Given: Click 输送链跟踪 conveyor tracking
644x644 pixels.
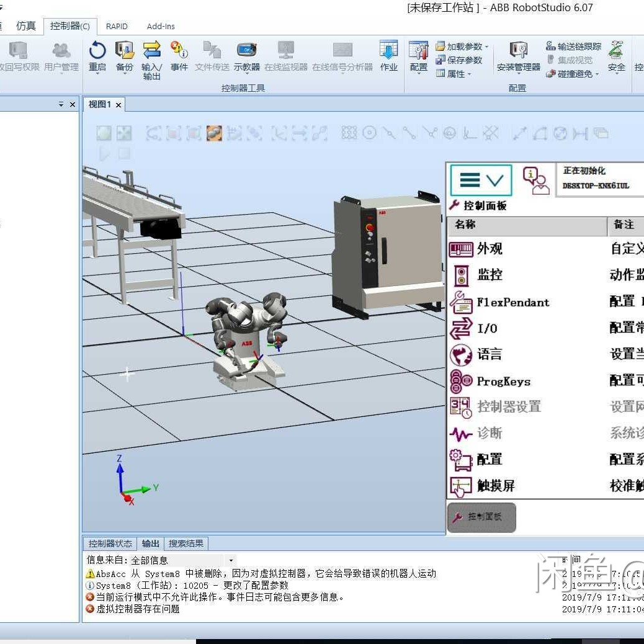Looking at the screenshot, I should coord(573,47).
